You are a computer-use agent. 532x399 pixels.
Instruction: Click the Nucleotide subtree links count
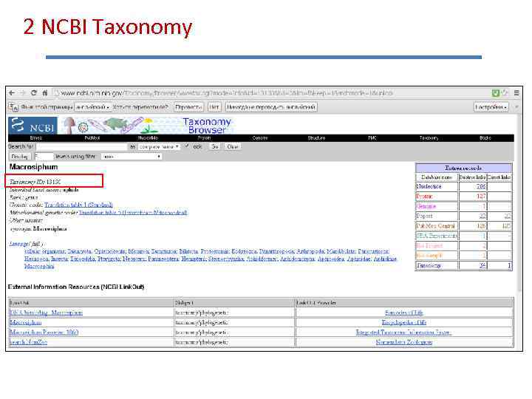(x=481, y=186)
